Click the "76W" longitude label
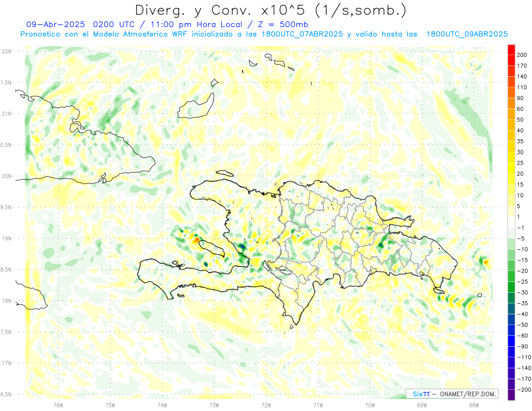The width and height of the screenshot is (532, 411). [58, 405]
